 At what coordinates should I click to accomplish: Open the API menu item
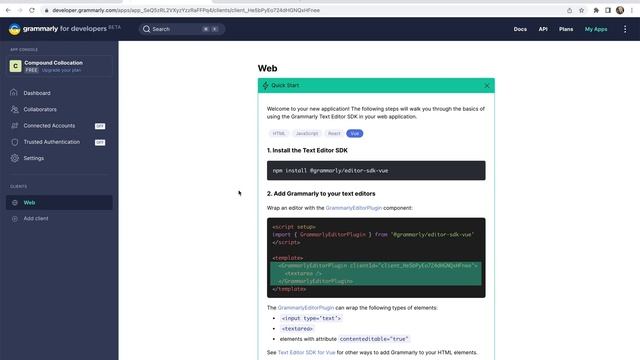[543, 29]
